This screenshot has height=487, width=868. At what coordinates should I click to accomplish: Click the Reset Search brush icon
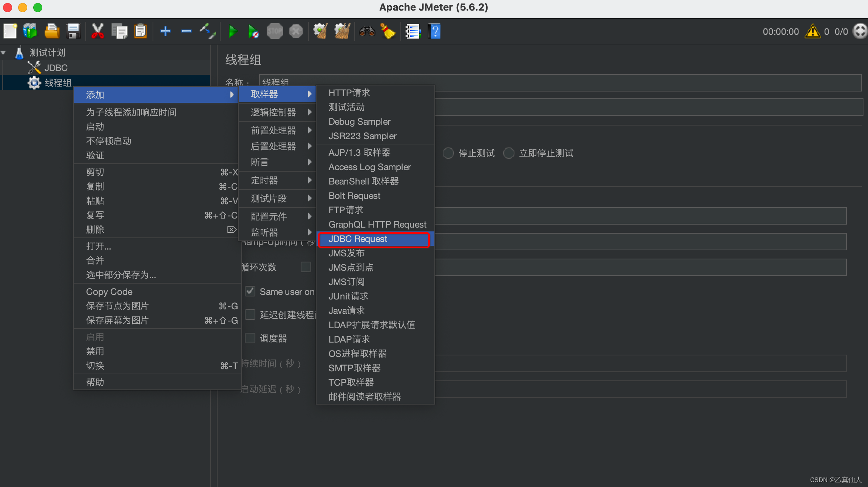(388, 31)
